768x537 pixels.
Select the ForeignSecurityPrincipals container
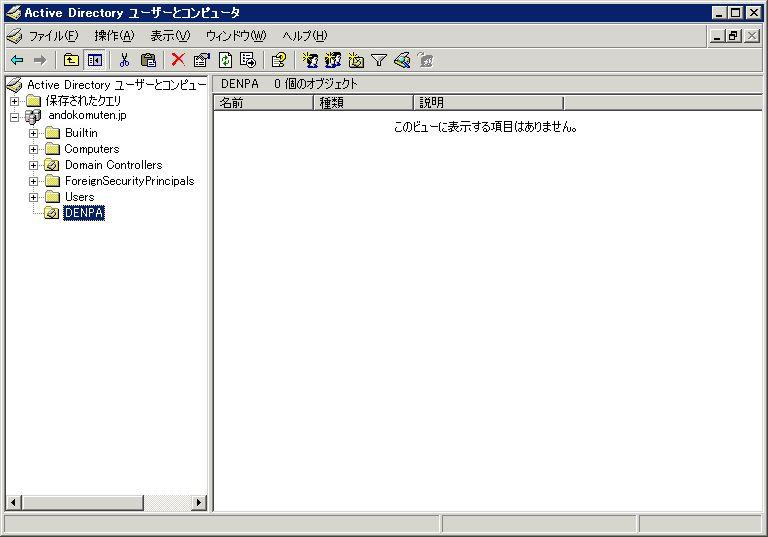pos(130,181)
